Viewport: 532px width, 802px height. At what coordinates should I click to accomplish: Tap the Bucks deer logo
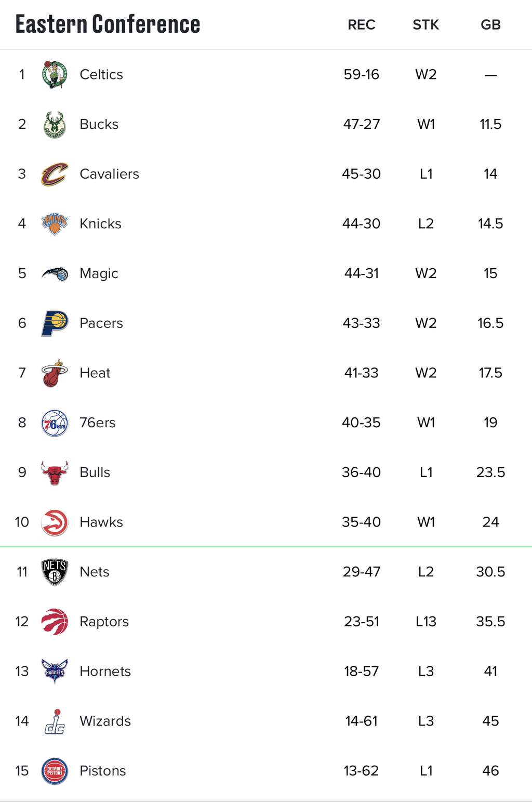pos(55,124)
